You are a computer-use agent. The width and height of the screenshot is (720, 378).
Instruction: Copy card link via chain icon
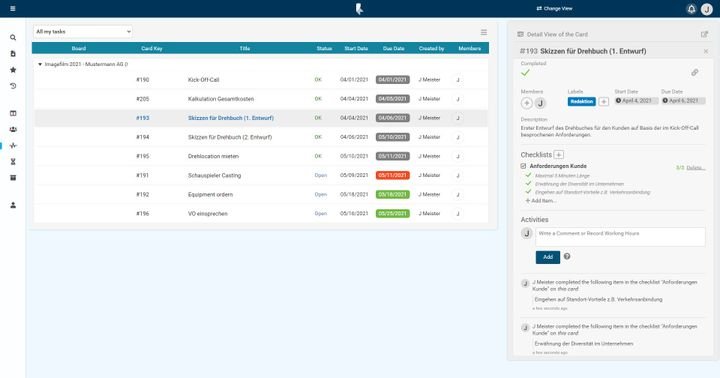pos(695,73)
